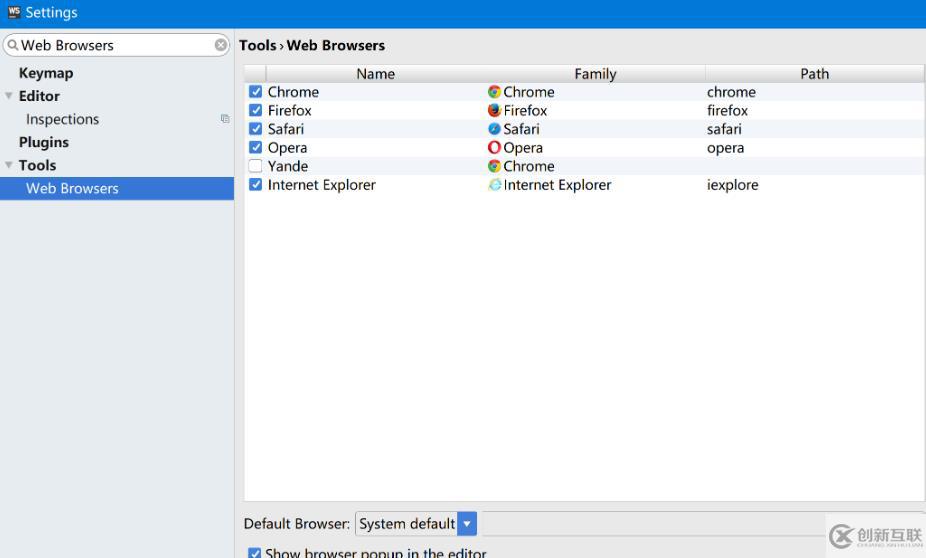926x558 pixels.
Task: Click the Web Browsers search field
Action: pyautogui.click(x=116, y=45)
